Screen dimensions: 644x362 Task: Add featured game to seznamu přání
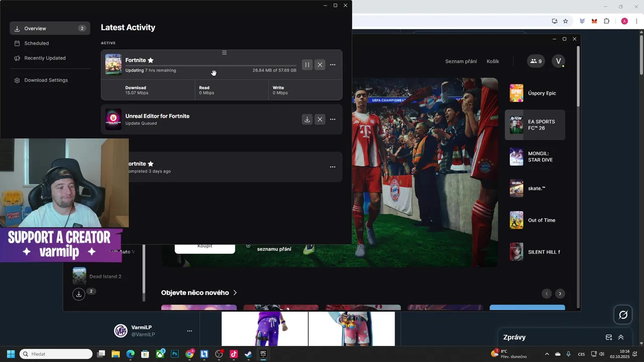[x=270, y=248]
